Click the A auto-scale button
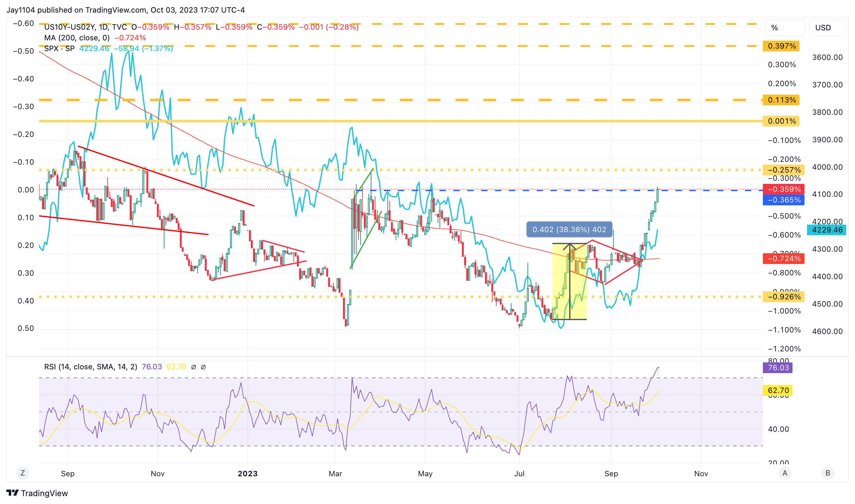855x504 pixels. tap(785, 473)
